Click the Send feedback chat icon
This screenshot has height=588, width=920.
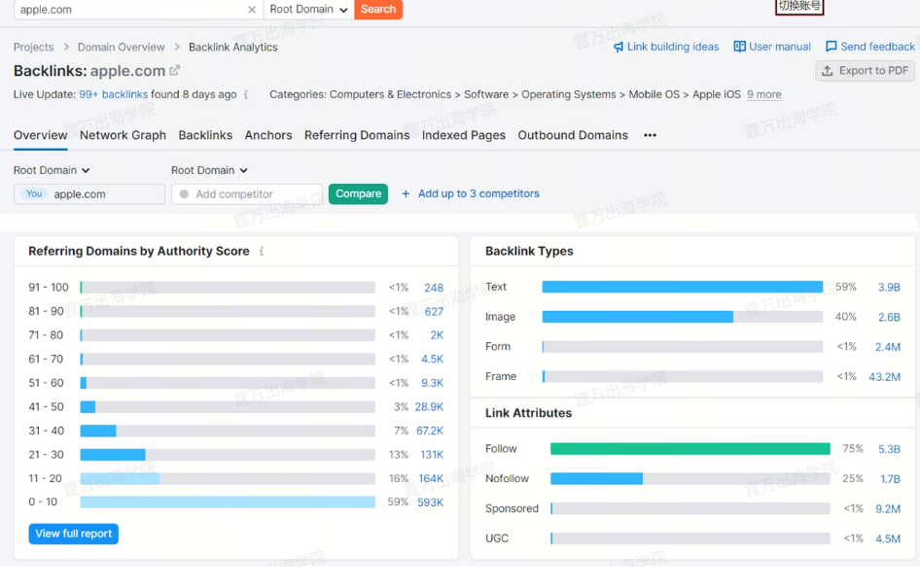click(831, 47)
